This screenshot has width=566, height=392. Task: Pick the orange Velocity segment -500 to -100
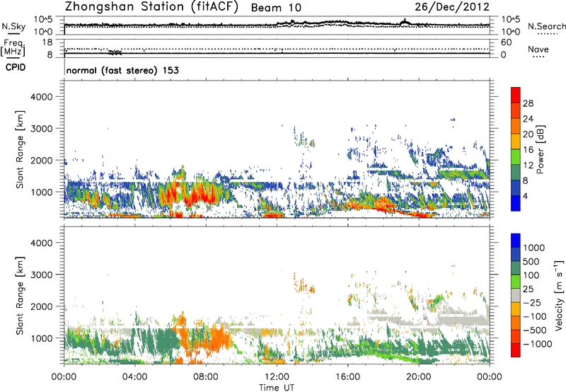(516, 323)
